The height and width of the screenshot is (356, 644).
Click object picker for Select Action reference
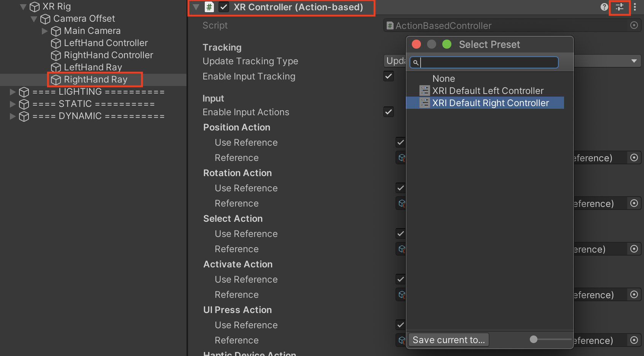tap(634, 249)
